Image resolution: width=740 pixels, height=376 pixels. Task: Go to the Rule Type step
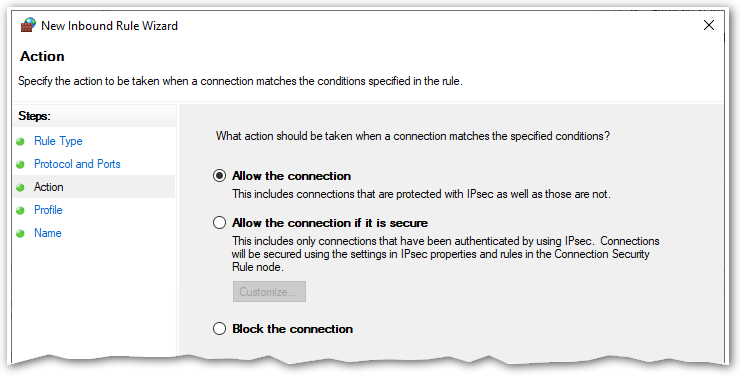58,141
